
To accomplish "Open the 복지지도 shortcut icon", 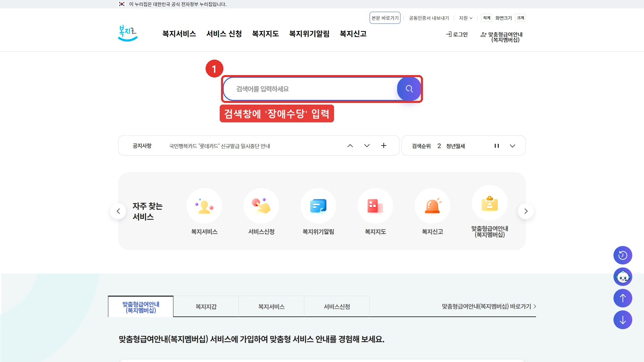I will coord(375,206).
